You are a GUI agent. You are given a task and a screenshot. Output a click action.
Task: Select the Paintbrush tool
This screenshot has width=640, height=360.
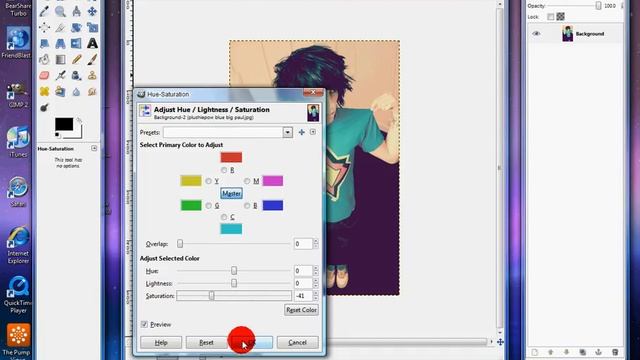tap(92, 59)
